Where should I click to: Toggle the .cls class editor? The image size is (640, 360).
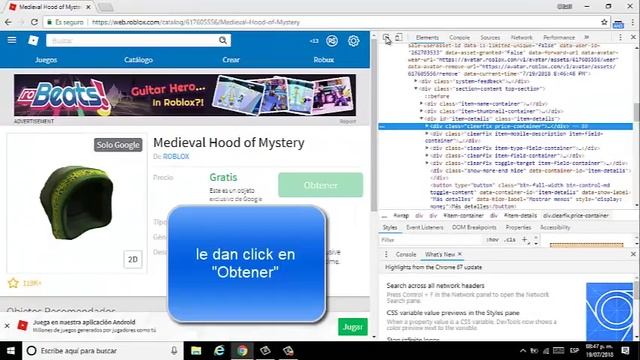(x=510, y=240)
